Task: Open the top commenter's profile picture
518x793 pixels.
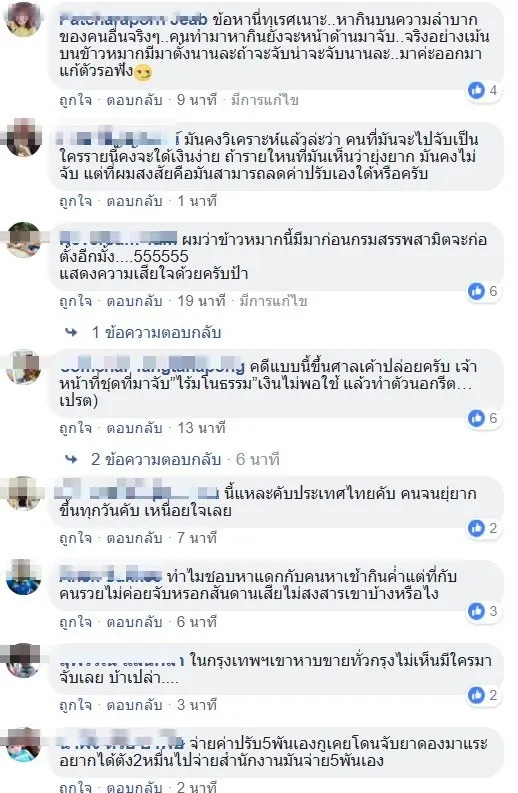Action: point(24,19)
